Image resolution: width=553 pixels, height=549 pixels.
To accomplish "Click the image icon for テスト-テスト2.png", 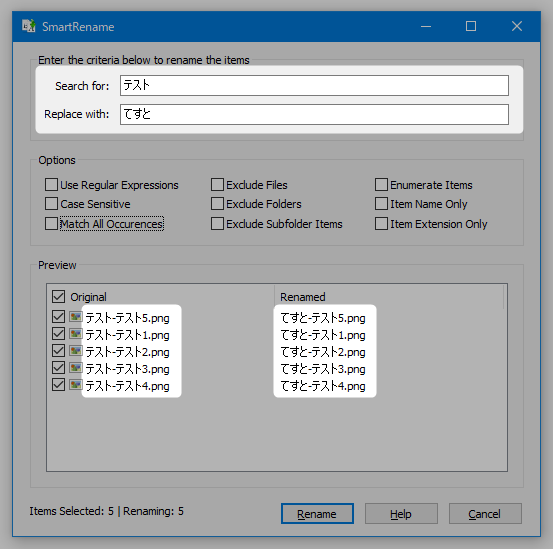I will [75, 350].
